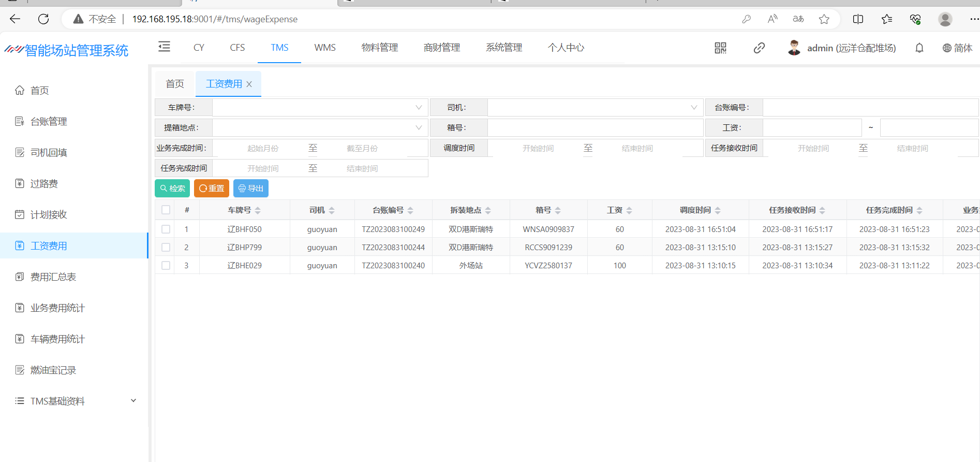This screenshot has width=980, height=462.
Task: Refresh the browser page
Action: (43, 19)
